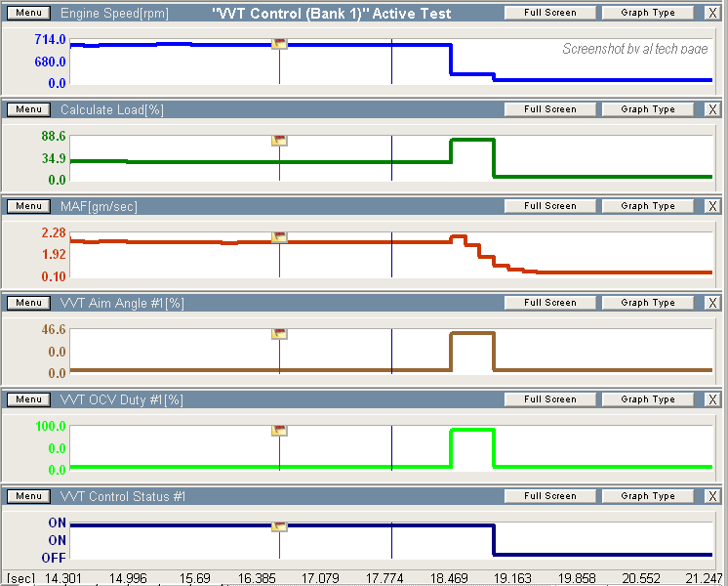Click the flag marker icon on Engine Speed graph

pos(279,43)
